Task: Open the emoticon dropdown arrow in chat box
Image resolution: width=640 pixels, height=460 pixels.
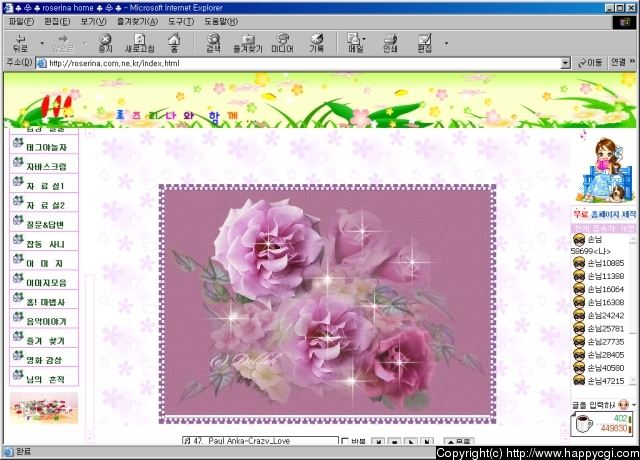Action: [x=634, y=405]
